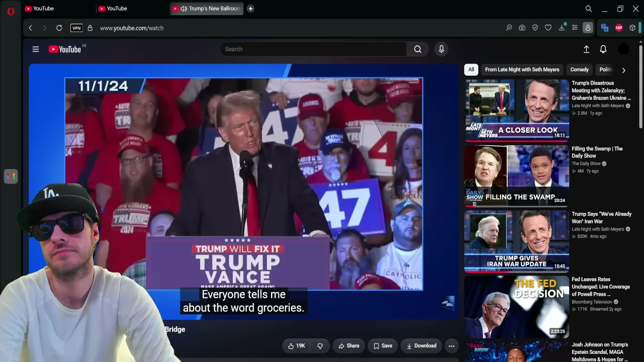Screen dimensions: 644x362
Task: Open the Filling the Swamp thumbnail
Action: point(517,175)
